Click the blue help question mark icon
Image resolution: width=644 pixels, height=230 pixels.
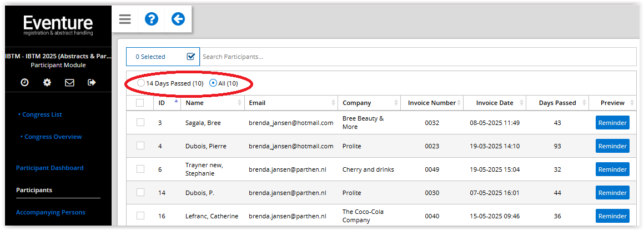(x=152, y=19)
